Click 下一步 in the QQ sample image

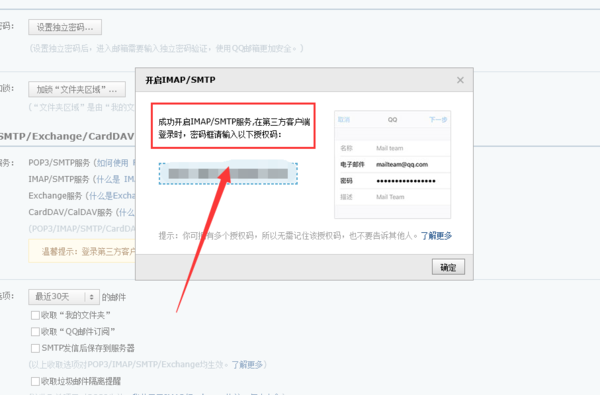[438, 120]
